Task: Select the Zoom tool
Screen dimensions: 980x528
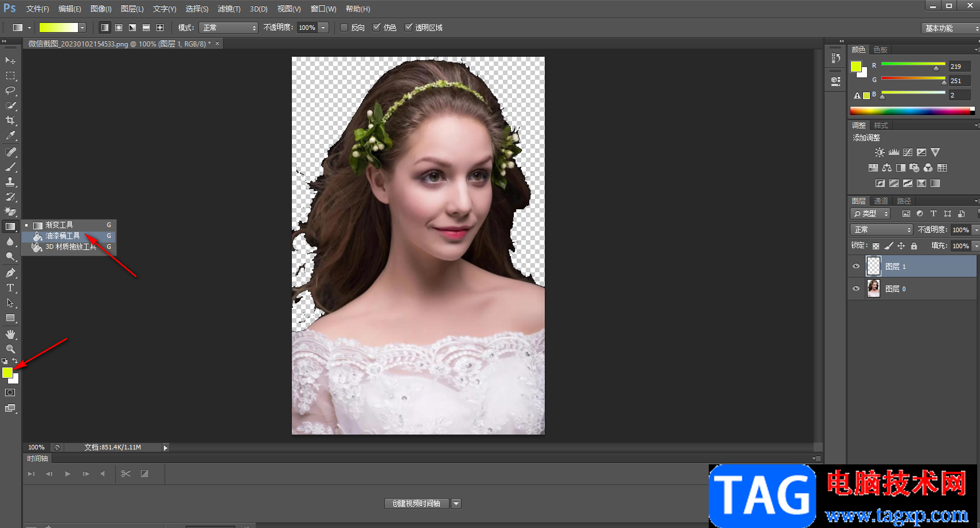Action: [10, 349]
